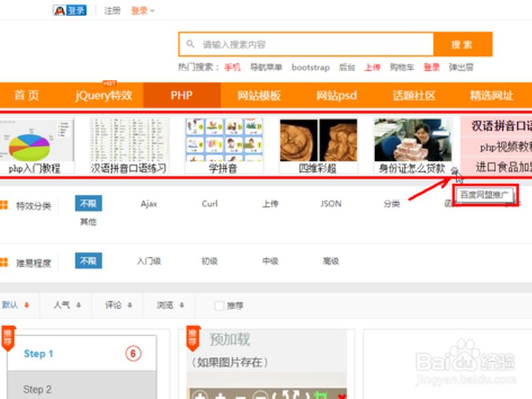Sort results by 人气

pyautogui.click(x=67, y=305)
